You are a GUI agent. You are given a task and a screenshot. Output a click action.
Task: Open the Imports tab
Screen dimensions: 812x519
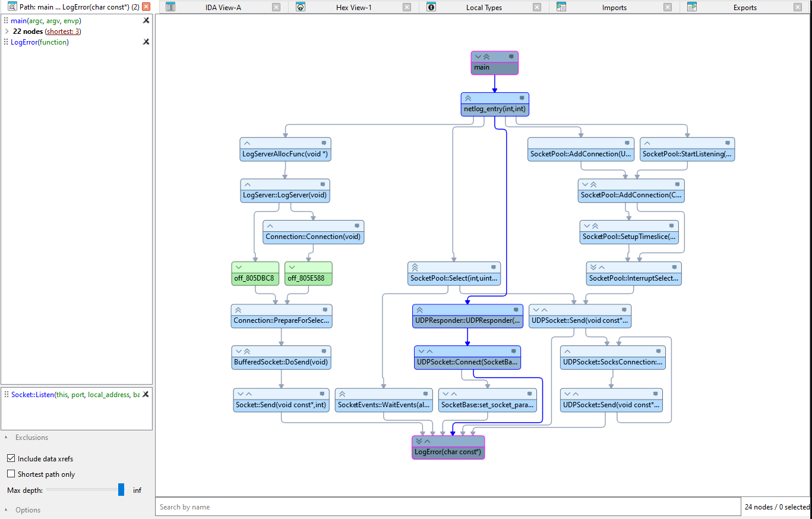click(x=614, y=7)
